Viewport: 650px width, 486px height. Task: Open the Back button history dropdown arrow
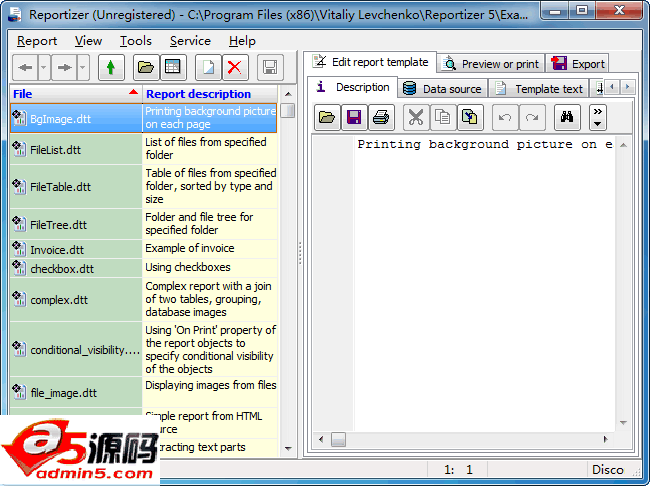(44, 67)
